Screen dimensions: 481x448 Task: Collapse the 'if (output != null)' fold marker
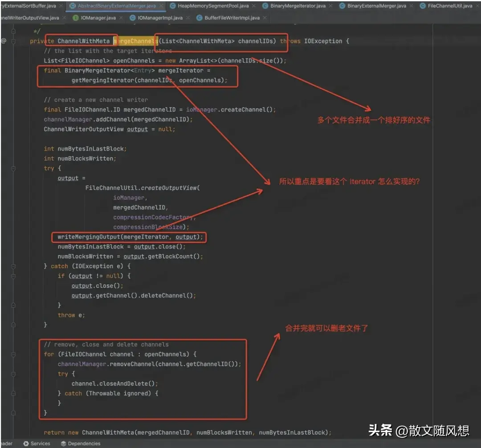13,276
